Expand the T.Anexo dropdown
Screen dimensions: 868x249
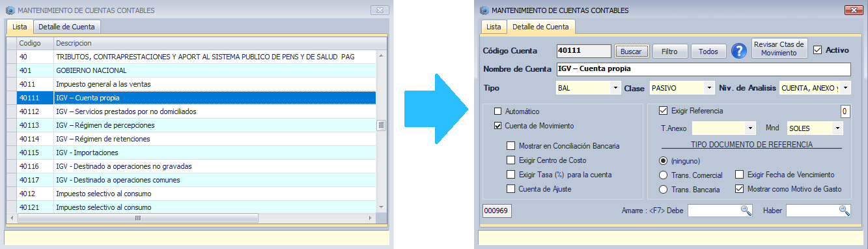point(751,128)
